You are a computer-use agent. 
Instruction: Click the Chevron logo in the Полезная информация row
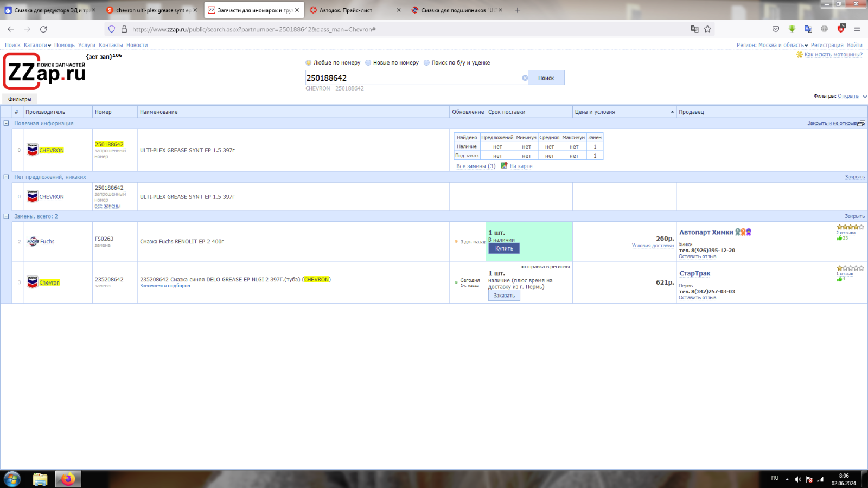click(x=33, y=150)
